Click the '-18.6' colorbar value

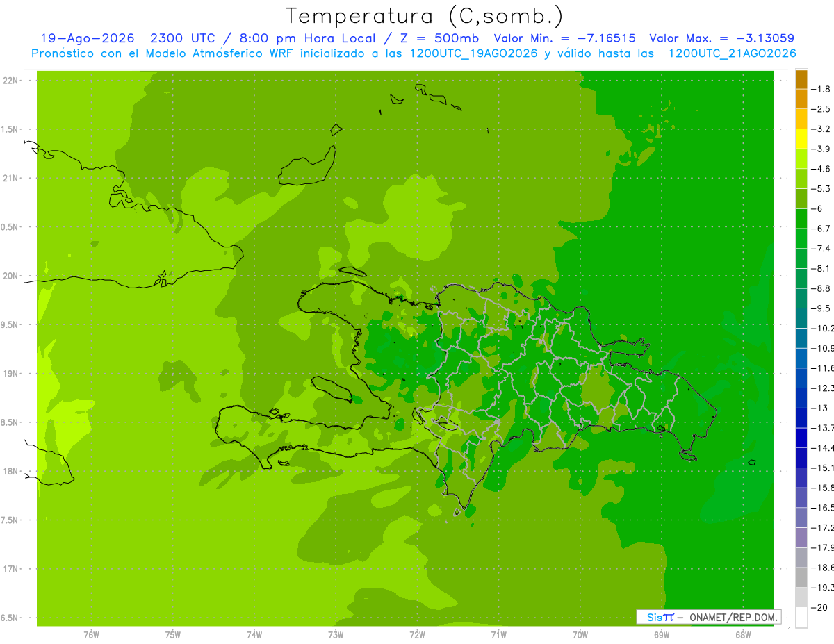pyautogui.click(x=821, y=568)
